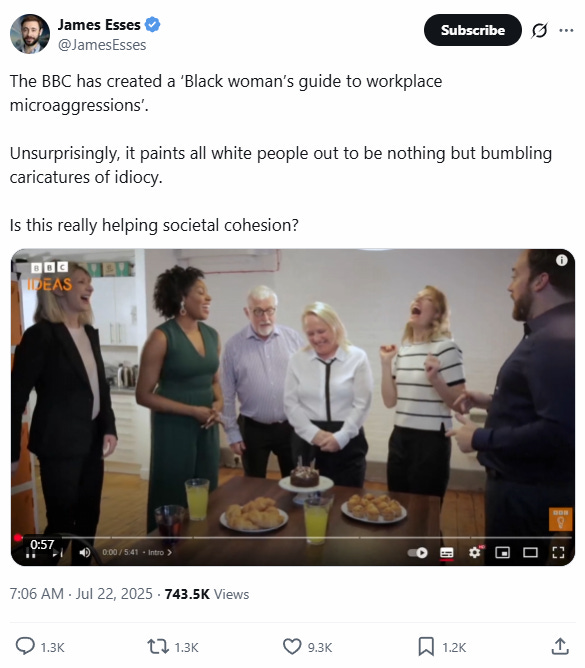This screenshot has width=585, height=668.
Task: Bookmark this post
Action: pos(426,646)
